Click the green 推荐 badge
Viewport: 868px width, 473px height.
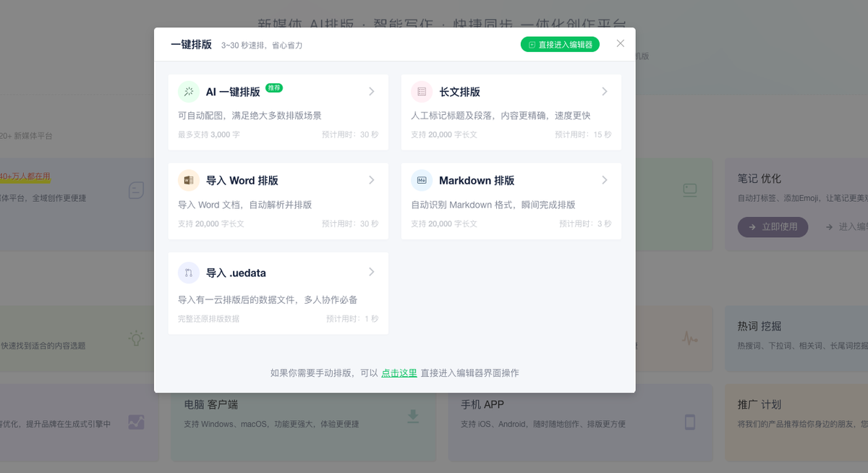click(x=274, y=88)
